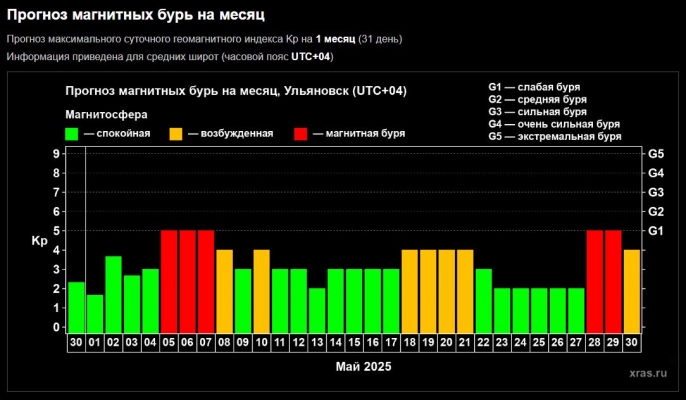Select the yellow bar for May 08
This screenshot has height=400, width=686.
(x=225, y=290)
